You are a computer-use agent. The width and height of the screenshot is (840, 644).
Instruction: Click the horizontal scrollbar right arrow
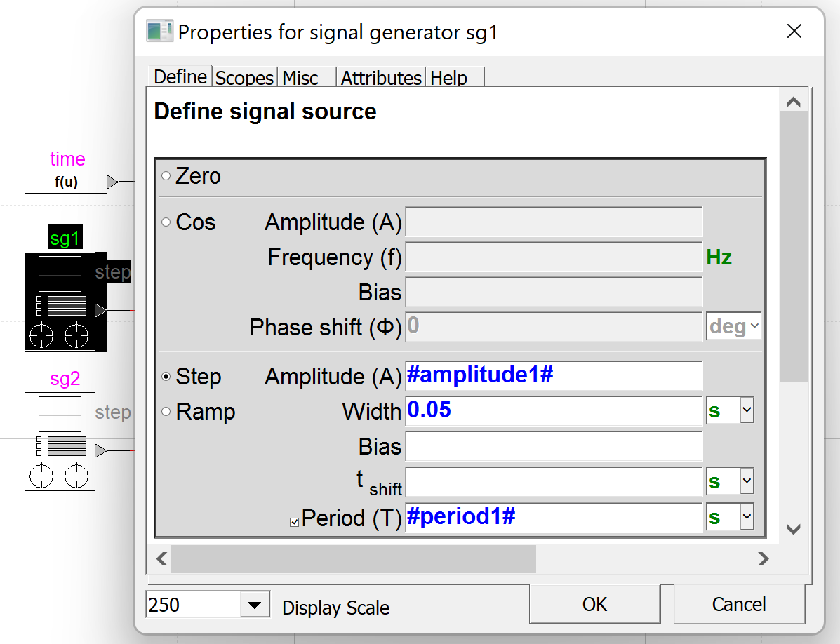tap(763, 559)
